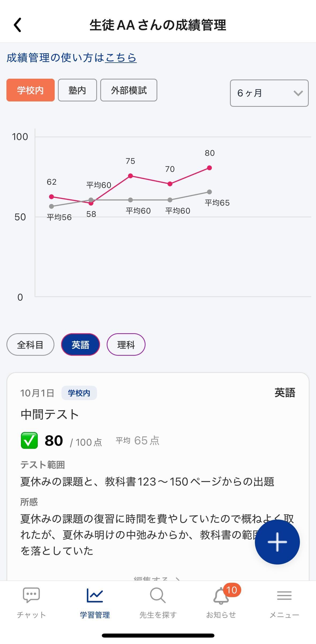Open the こちら usage guide link
The width and height of the screenshot is (316, 644).
click(121, 58)
